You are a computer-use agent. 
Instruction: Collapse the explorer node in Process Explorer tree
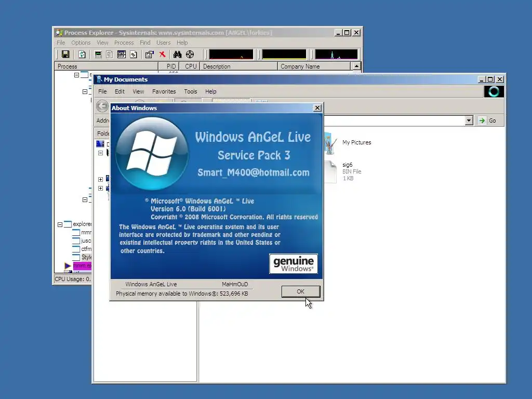tap(60, 224)
